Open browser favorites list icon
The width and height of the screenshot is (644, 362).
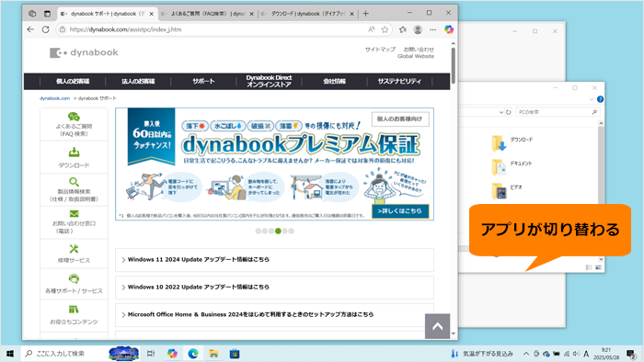tap(403, 29)
